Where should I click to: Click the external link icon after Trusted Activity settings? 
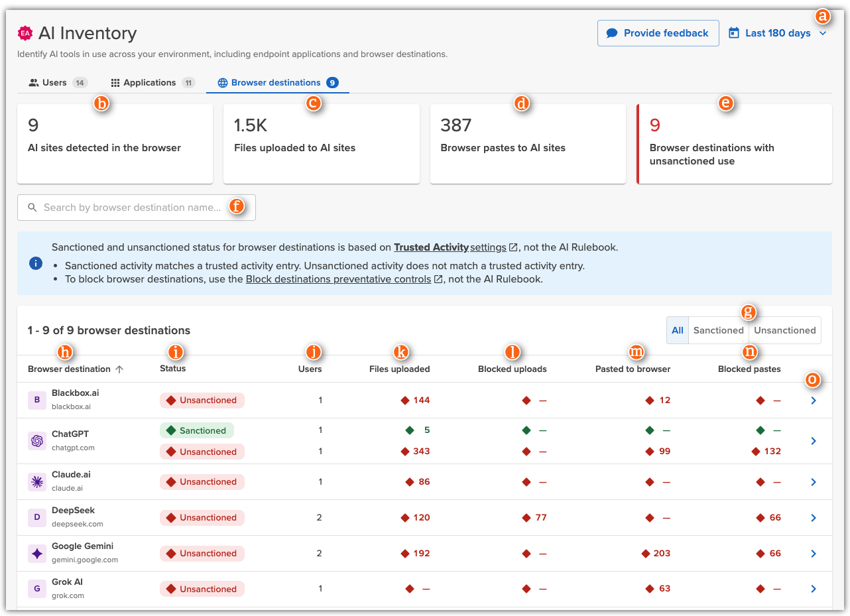513,247
